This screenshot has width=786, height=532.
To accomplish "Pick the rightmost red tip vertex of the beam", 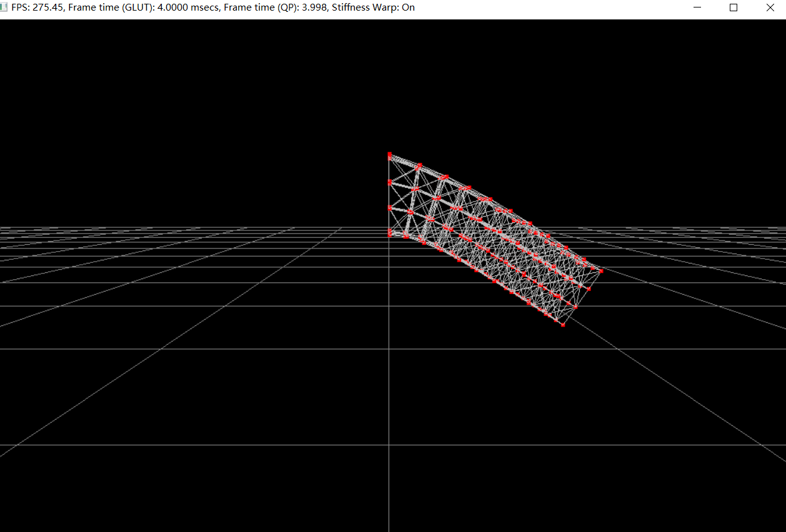I will pos(601,271).
